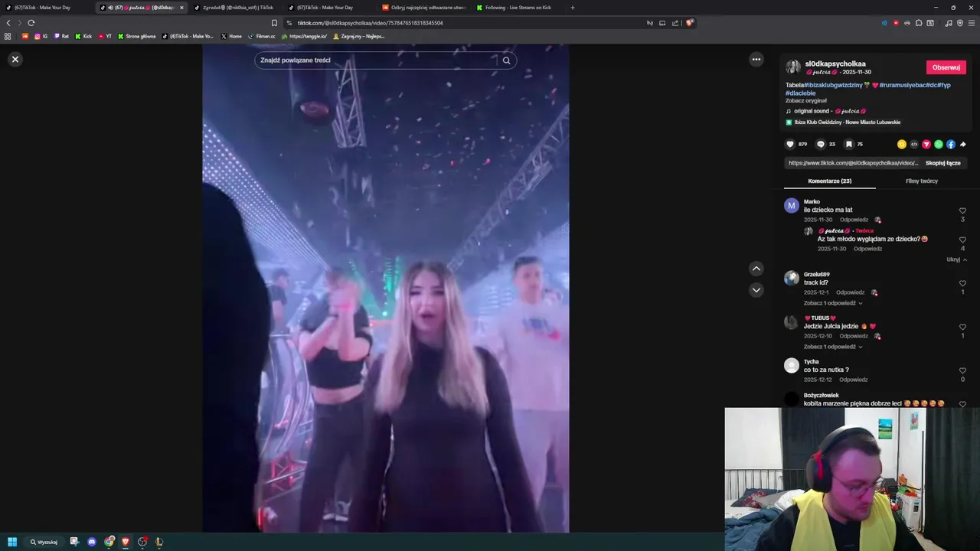Screen dimensions: 980x551
Task: Share to Facebook icon
Action: (951, 144)
